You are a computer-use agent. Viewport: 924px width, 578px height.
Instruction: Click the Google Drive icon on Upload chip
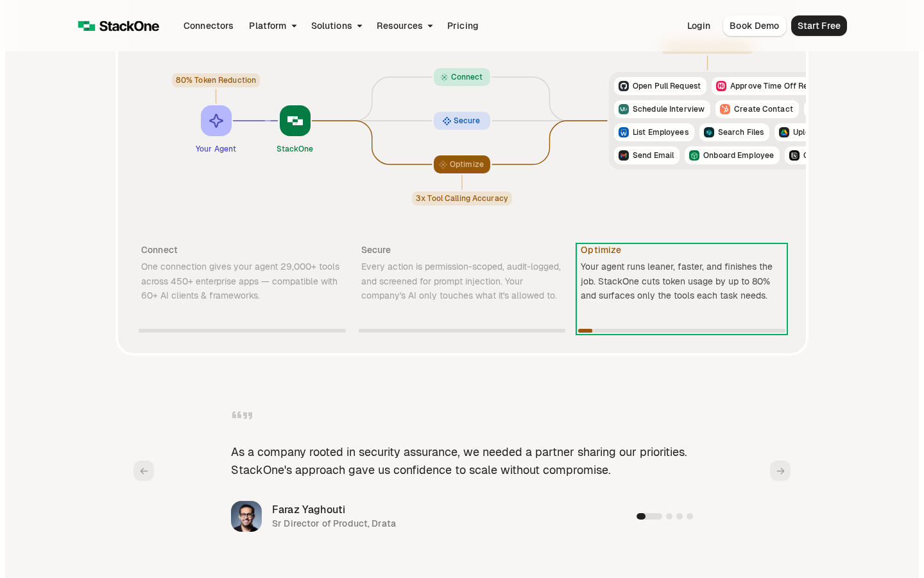(784, 132)
